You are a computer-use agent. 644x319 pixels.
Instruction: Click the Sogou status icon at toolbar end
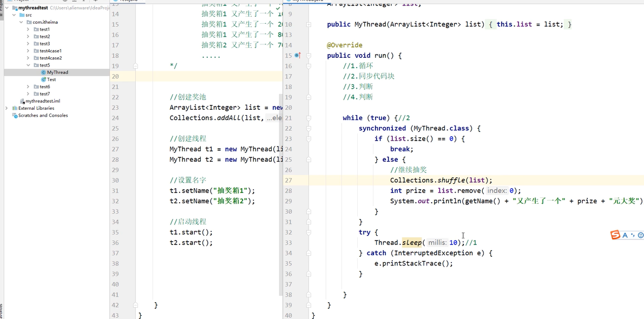click(640, 234)
